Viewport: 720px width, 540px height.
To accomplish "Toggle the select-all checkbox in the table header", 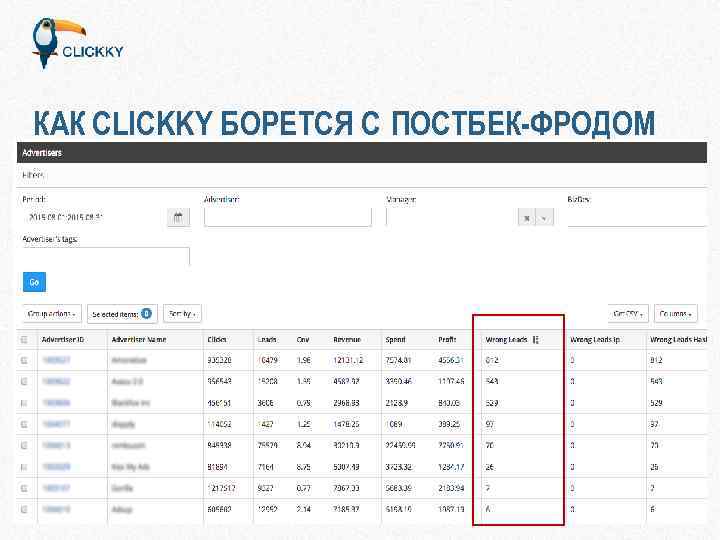I will pyautogui.click(x=24, y=340).
